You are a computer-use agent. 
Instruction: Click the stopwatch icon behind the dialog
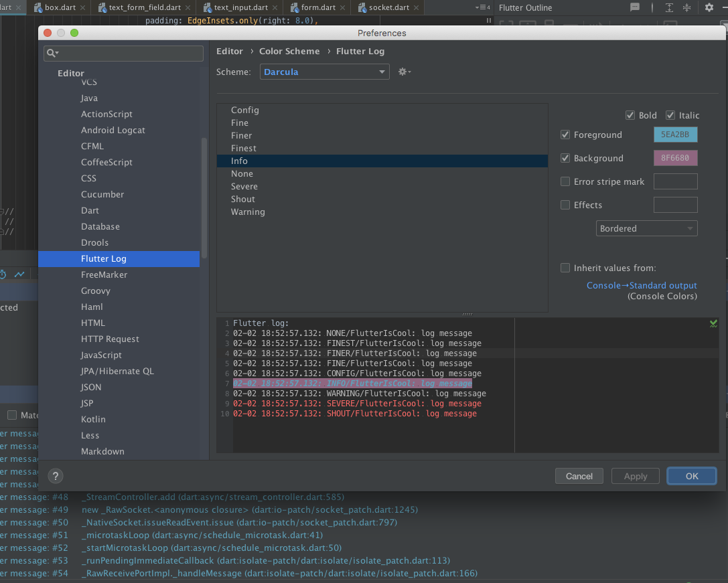click(x=3, y=274)
